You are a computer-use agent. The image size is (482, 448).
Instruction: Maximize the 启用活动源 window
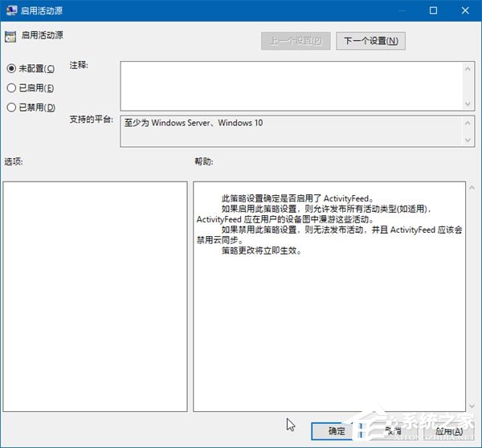(433, 10)
